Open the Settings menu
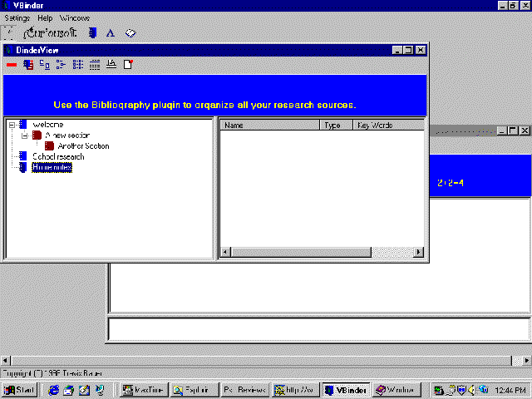 (17, 17)
